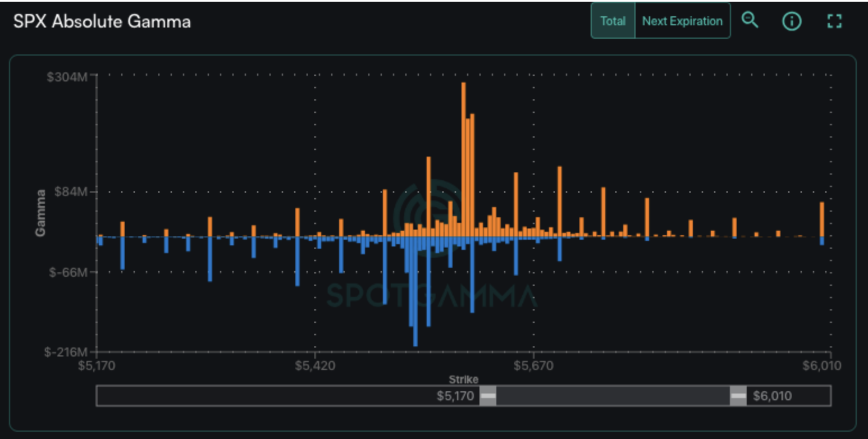Show chart info icon
868x439 pixels.
tap(791, 21)
